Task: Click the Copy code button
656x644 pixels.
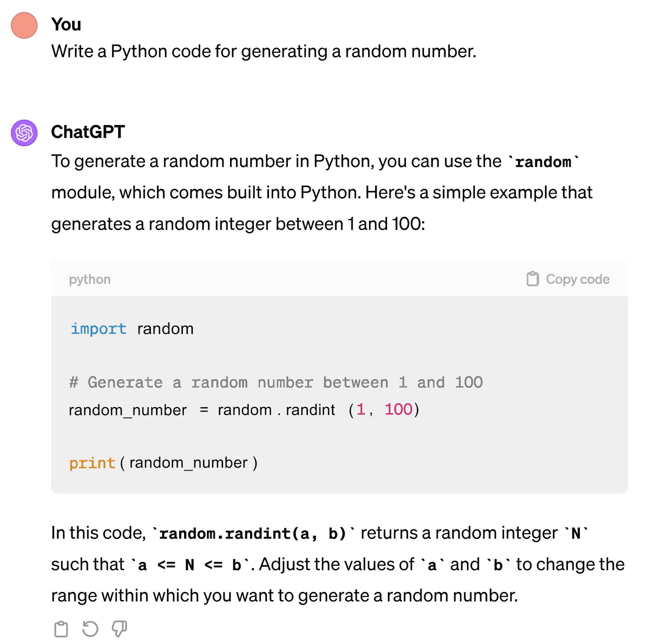Action: [x=567, y=279]
